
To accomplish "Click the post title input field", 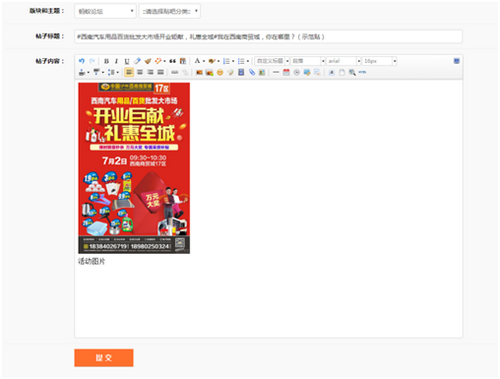I will [268, 37].
